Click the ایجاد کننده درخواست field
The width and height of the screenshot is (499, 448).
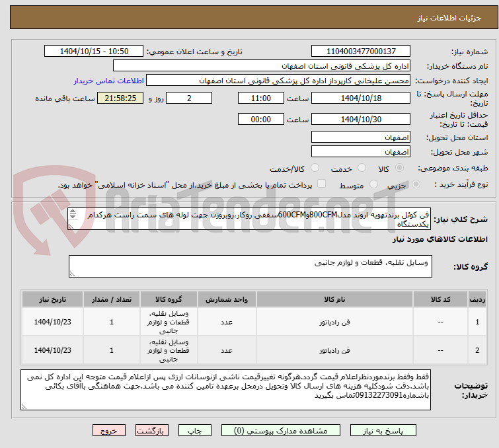pyautogui.click(x=278, y=81)
